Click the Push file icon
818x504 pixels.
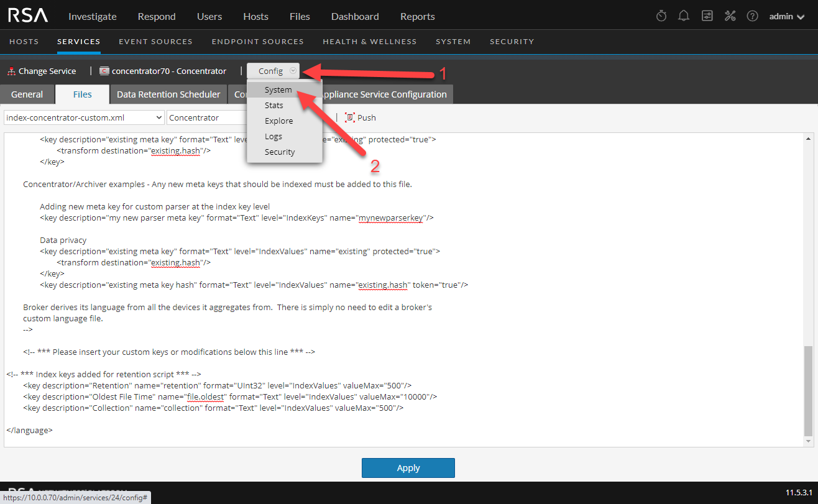pyautogui.click(x=351, y=117)
